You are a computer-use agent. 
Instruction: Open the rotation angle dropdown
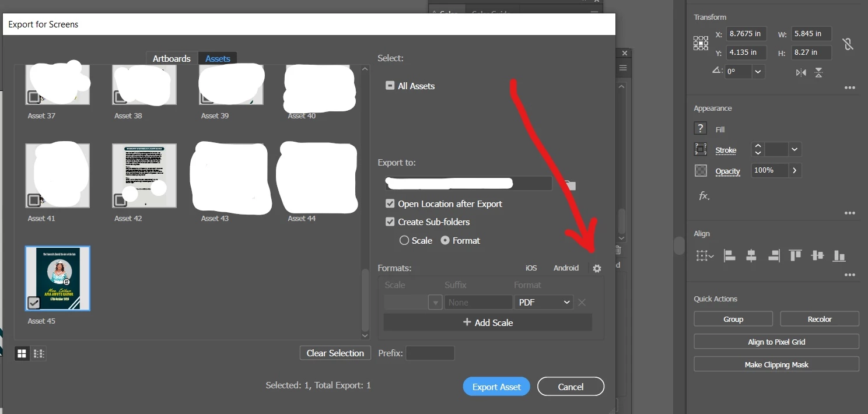tap(758, 72)
